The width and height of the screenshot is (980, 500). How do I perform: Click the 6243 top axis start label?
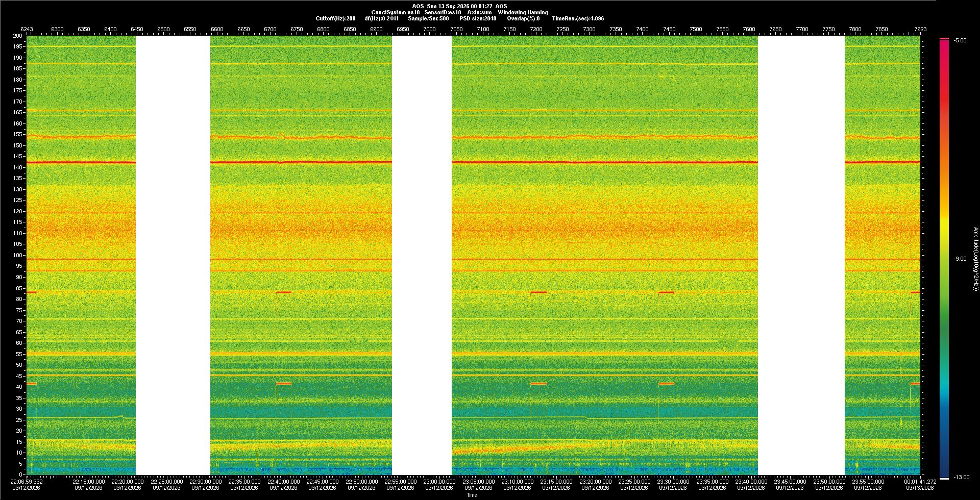[27, 29]
